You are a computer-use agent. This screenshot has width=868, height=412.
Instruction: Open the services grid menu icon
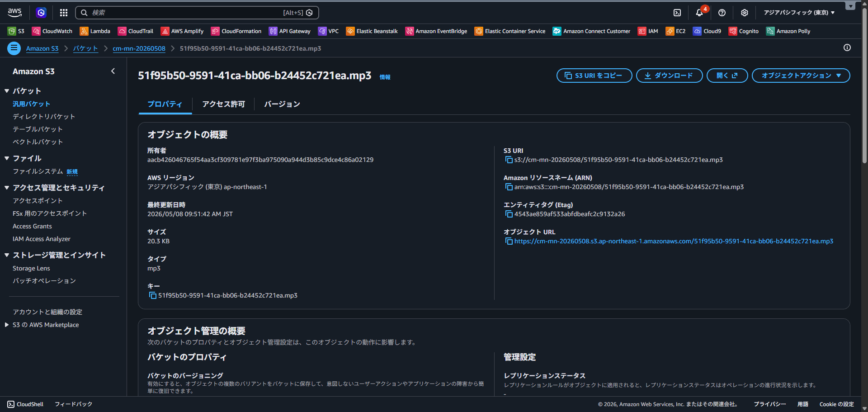click(64, 13)
